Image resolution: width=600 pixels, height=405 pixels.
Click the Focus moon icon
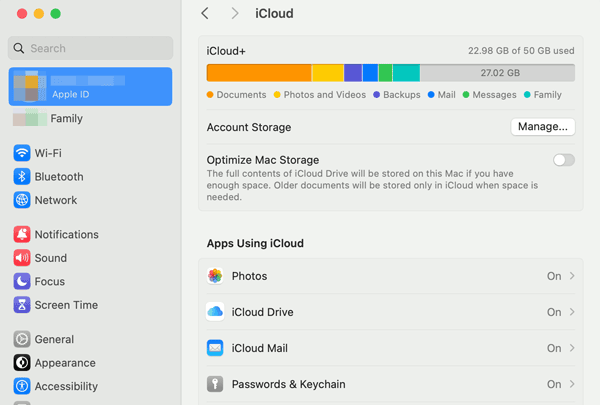pyautogui.click(x=22, y=281)
